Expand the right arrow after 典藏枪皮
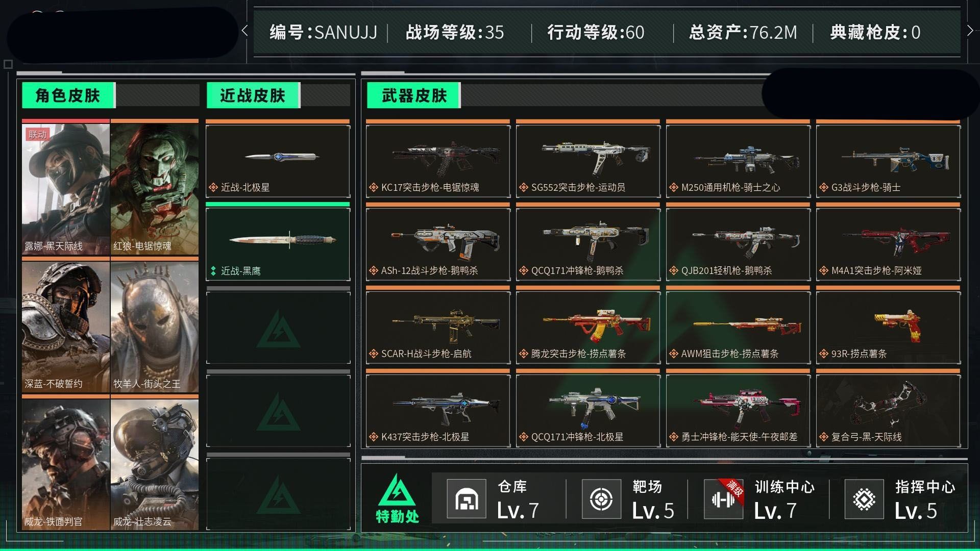 coord(970,31)
